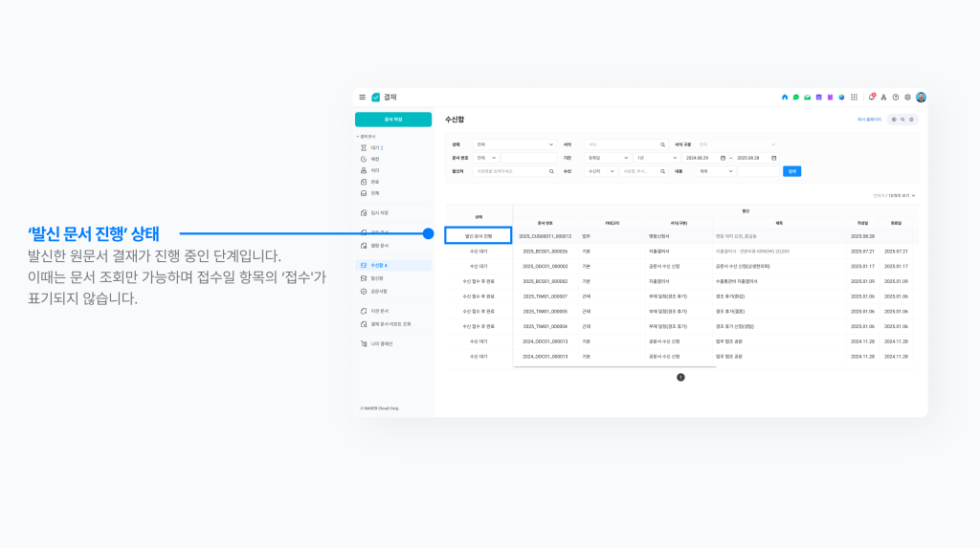Click into the 내용 keyword input
This screenshot has height=548, width=980.
(x=759, y=171)
